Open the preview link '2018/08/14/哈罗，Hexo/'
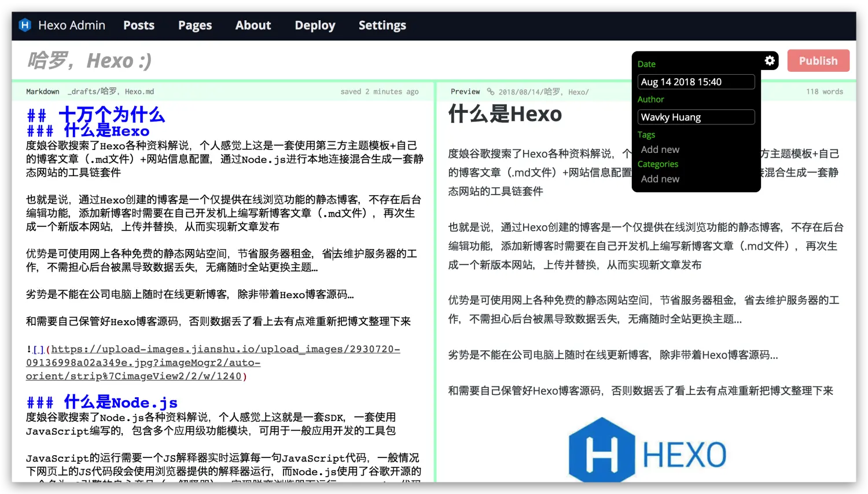 pos(544,92)
